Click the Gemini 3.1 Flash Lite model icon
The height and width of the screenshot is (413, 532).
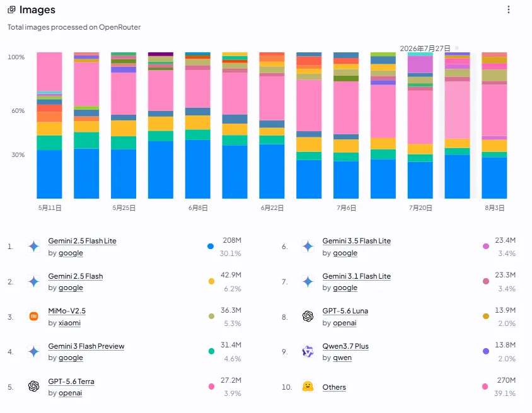308,282
